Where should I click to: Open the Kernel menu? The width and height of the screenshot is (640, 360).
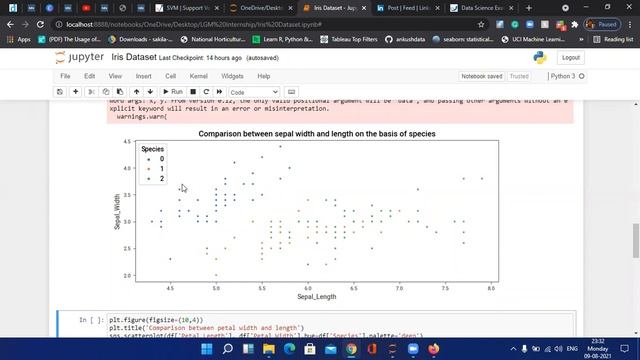point(199,76)
